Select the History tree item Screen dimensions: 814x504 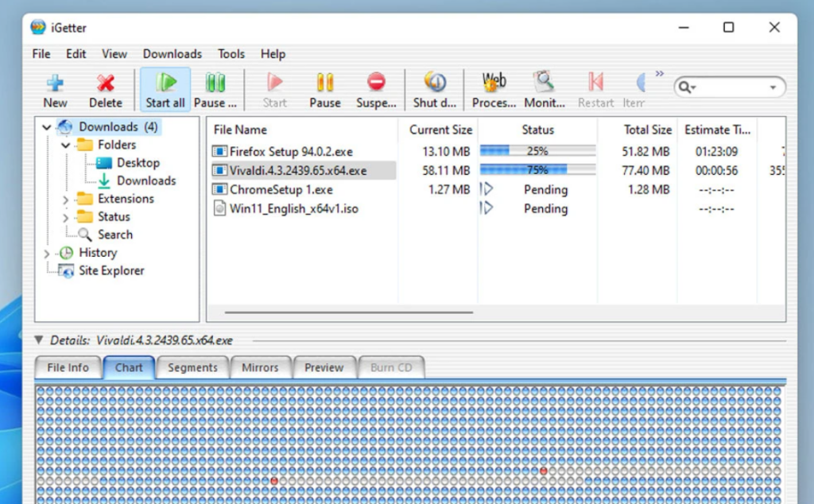(98, 253)
